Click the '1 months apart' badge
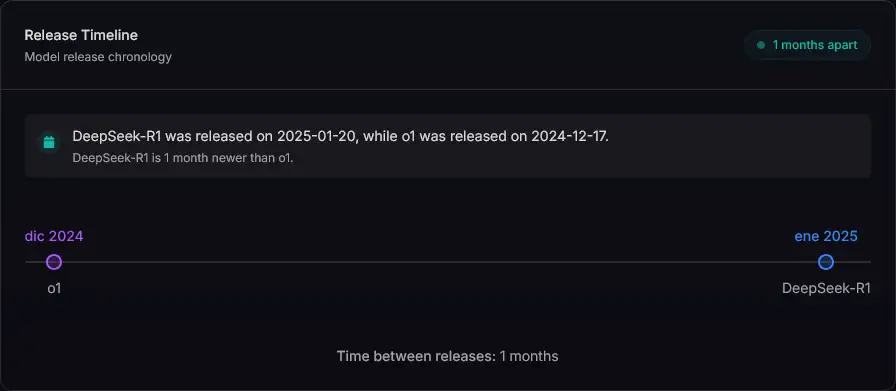Image resolution: width=896 pixels, height=391 pixels. [807, 45]
